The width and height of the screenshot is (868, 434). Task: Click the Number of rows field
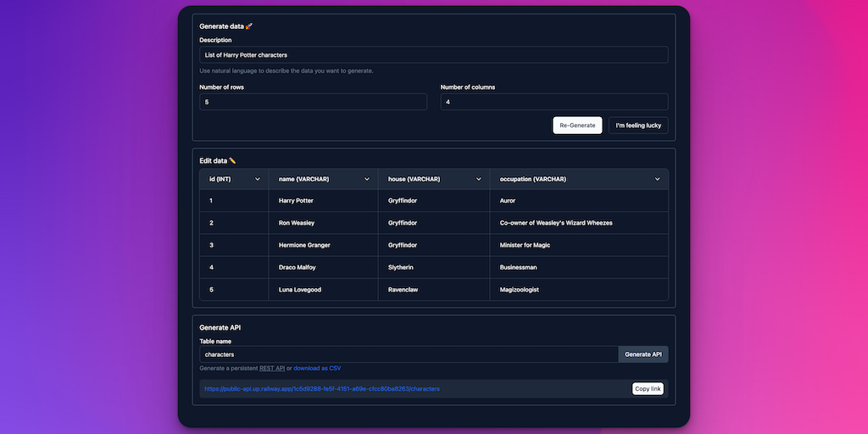pyautogui.click(x=313, y=102)
